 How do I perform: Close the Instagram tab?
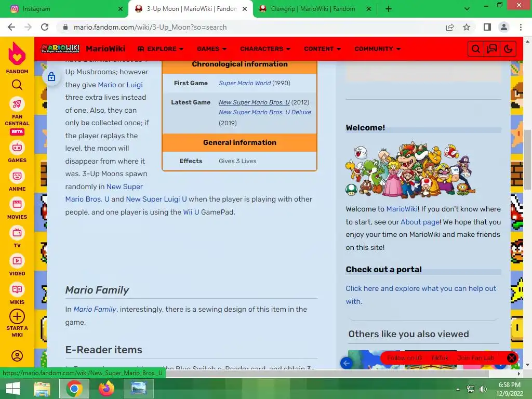121,9
